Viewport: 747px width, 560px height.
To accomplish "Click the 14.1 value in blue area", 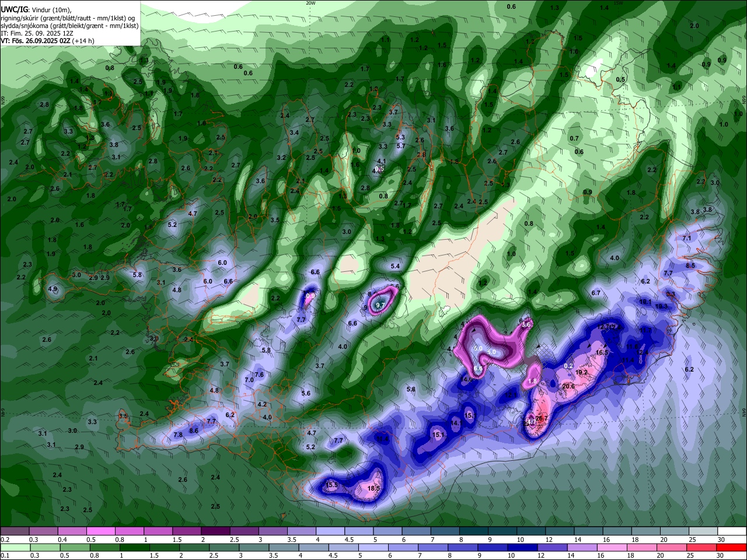I will [456, 423].
